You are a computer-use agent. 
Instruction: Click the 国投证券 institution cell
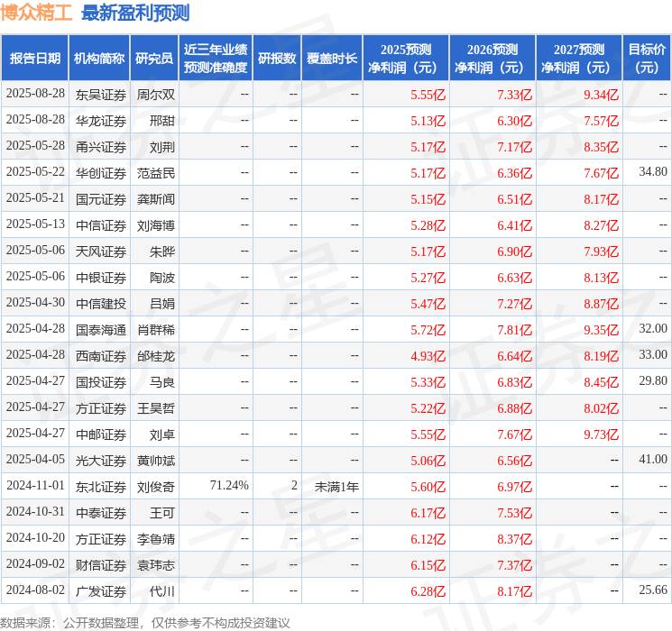pos(101,382)
